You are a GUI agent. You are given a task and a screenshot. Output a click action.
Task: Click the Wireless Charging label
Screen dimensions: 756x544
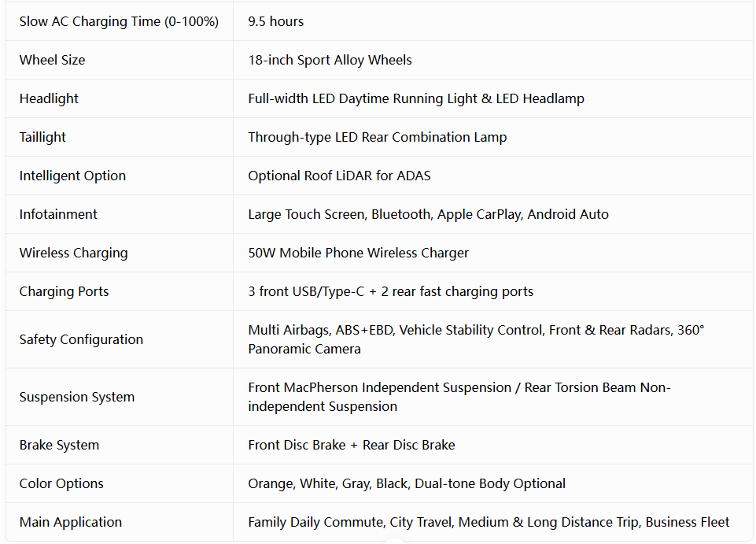pos(73,253)
